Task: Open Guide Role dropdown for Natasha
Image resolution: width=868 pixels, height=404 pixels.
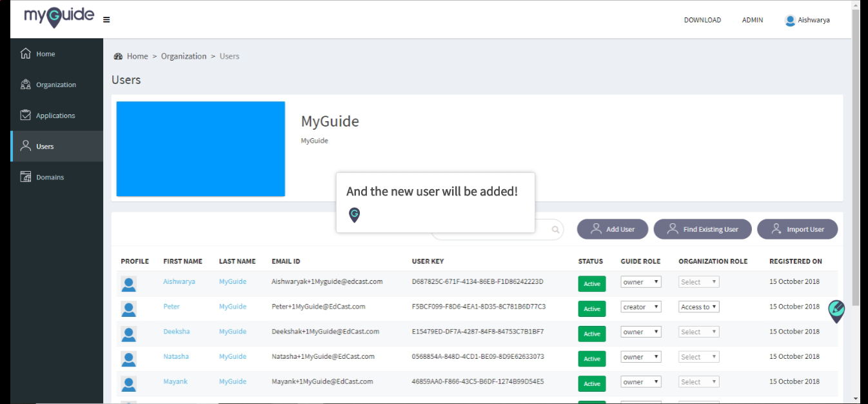Action: pyautogui.click(x=641, y=357)
